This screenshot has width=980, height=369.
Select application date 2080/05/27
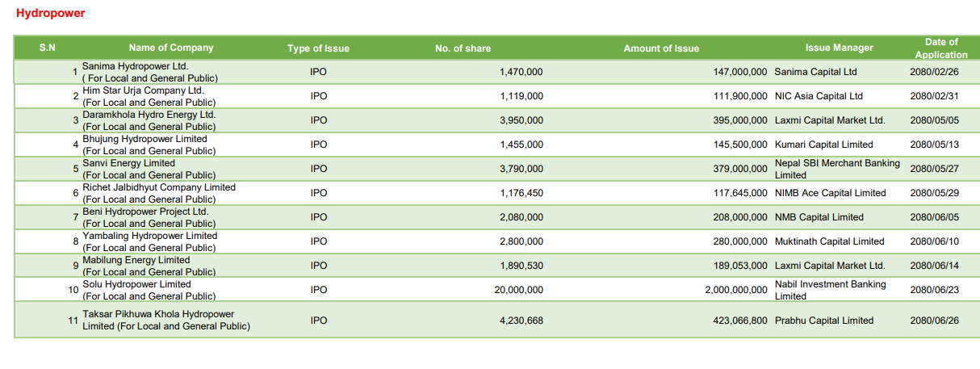tap(934, 169)
